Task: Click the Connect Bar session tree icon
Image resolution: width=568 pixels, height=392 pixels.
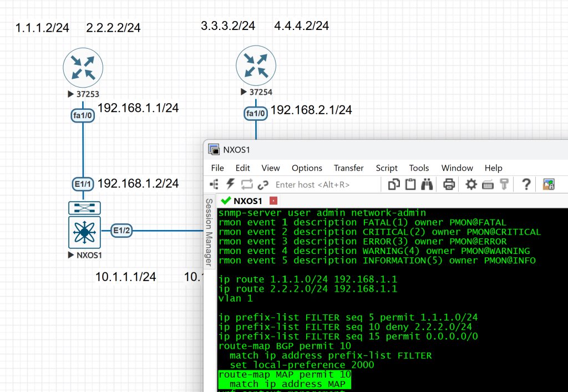Action: (215, 184)
